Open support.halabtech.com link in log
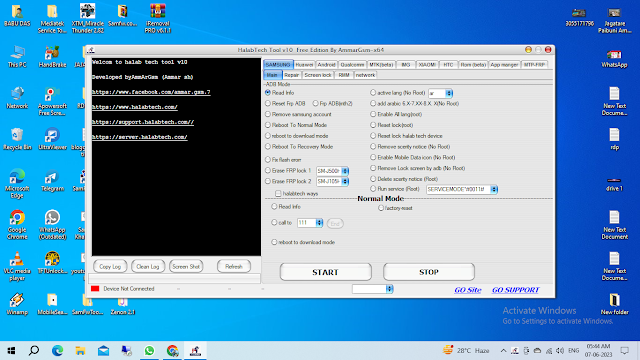The height and width of the screenshot is (360, 640). (143, 122)
